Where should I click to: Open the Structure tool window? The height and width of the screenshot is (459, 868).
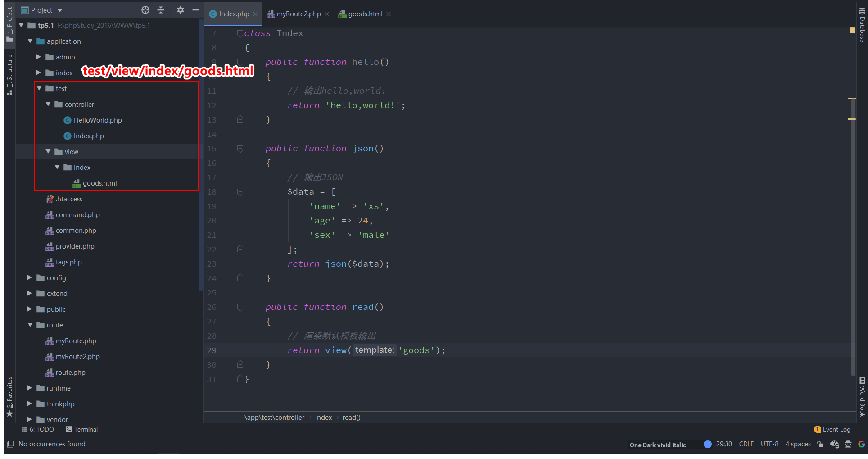tap(9, 75)
